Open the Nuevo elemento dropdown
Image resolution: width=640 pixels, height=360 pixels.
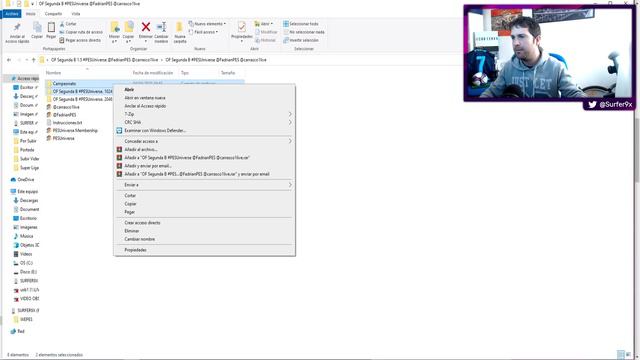tap(207, 24)
